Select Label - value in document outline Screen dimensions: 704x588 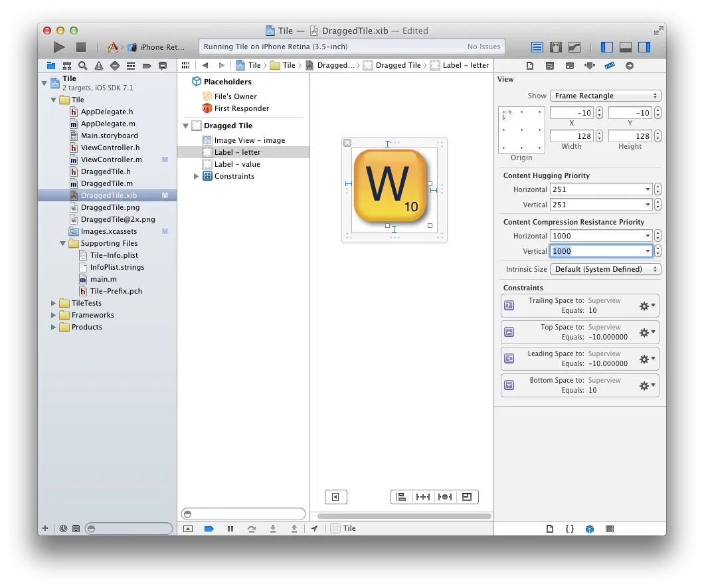tap(237, 164)
